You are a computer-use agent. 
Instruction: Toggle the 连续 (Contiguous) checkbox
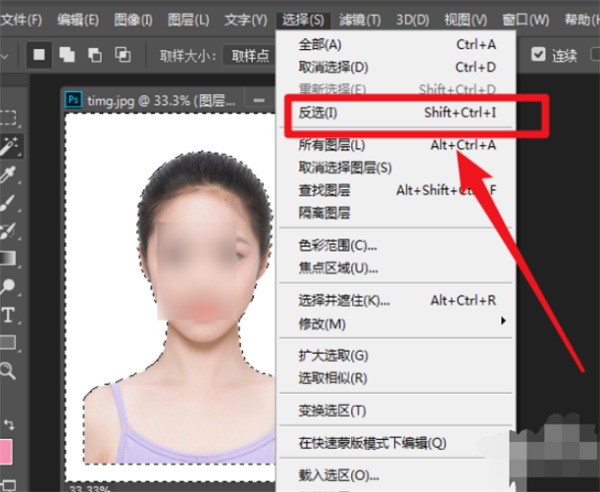click(x=539, y=54)
